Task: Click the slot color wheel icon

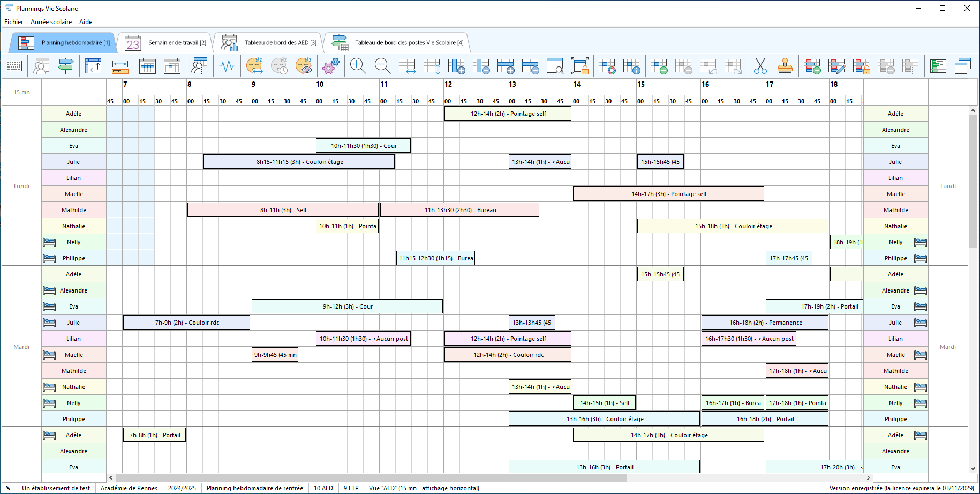Action: point(607,66)
